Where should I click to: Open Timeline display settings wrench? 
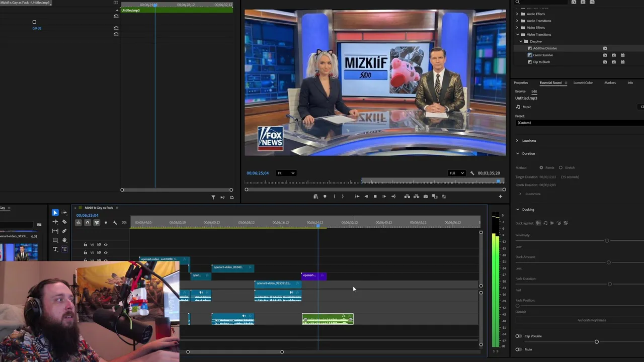coord(115,223)
